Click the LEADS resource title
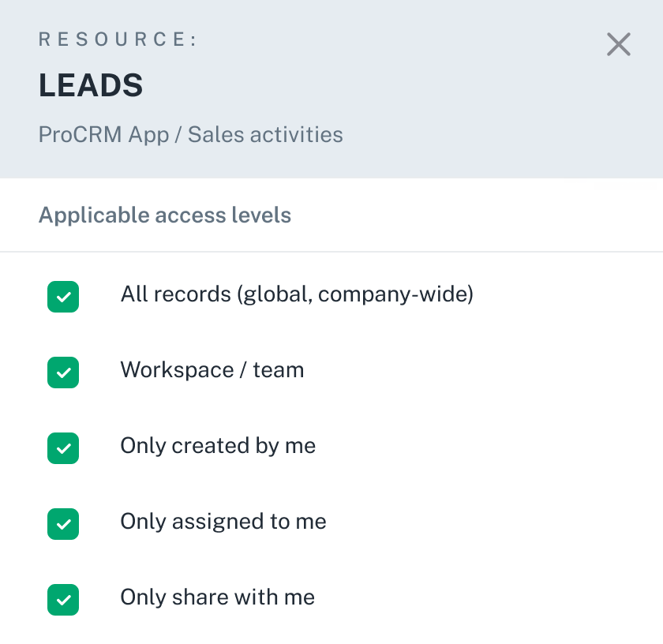Screen dimensions: 663x644 tap(91, 86)
